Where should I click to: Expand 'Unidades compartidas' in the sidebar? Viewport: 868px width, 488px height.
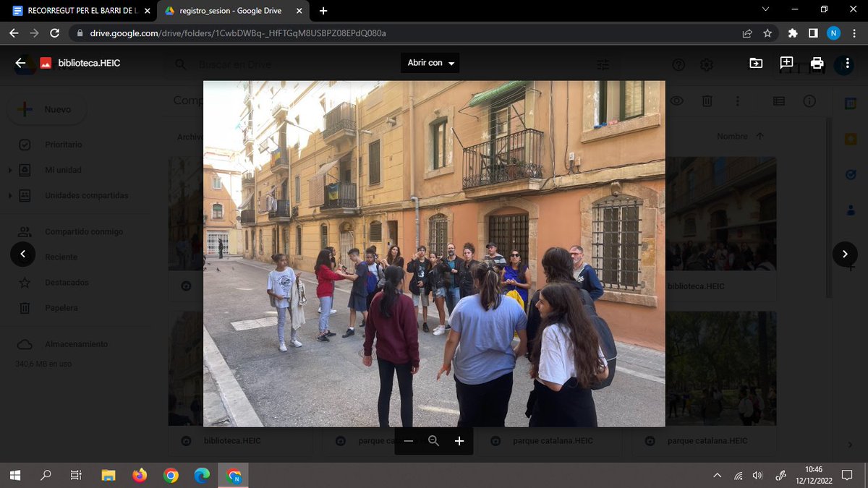(x=10, y=195)
